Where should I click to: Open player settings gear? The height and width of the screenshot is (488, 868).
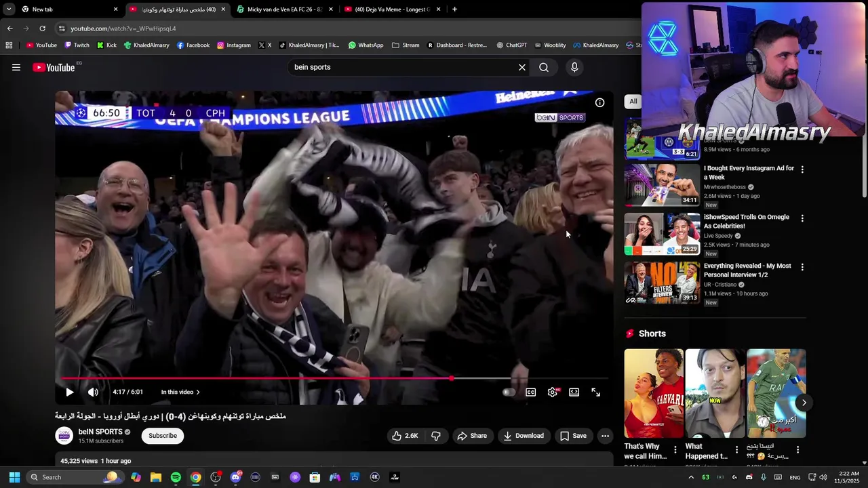553,392
